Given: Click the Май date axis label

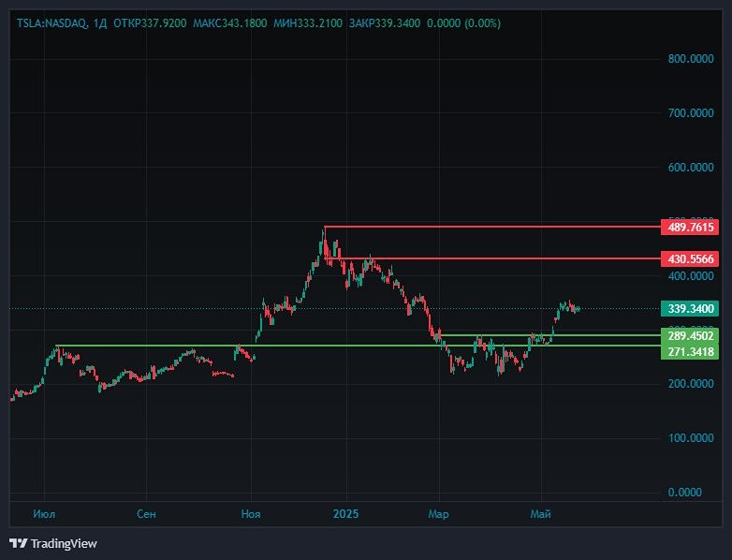Looking at the screenshot, I should click(x=541, y=514).
